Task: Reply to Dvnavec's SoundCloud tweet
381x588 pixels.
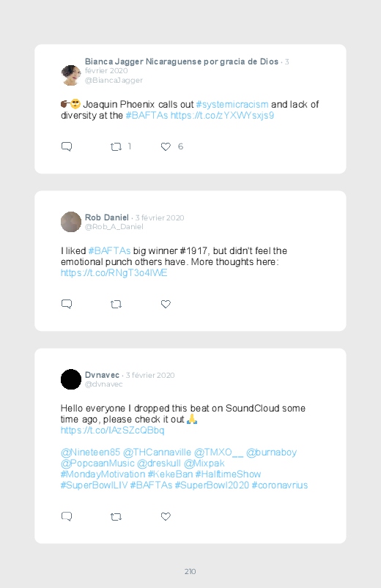Action: click(67, 516)
